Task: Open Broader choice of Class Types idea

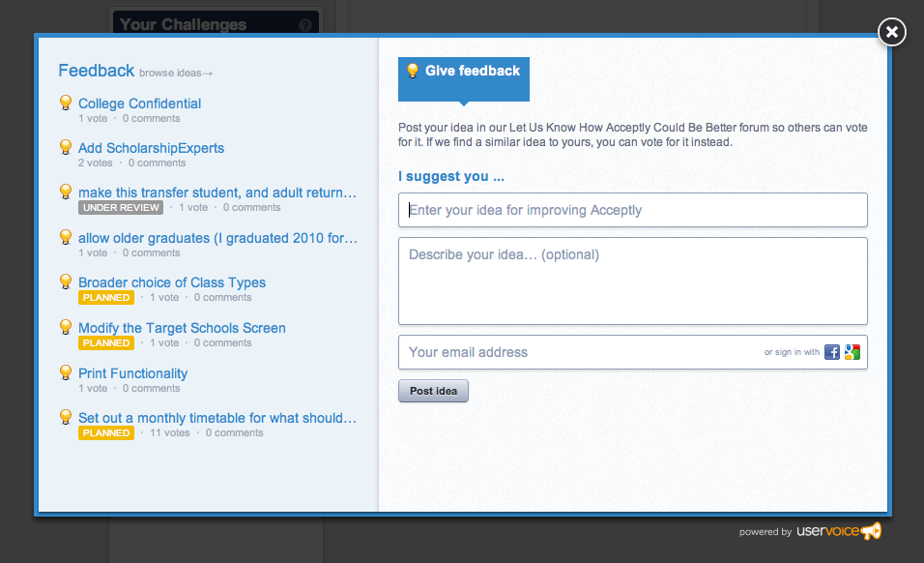Action: pyautogui.click(x=172, y=283)
